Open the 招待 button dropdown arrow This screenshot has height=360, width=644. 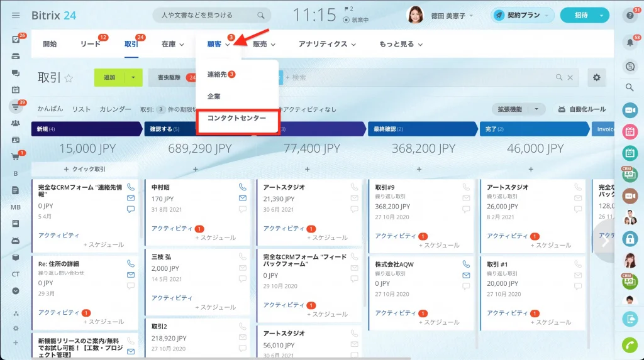[602, 15]
